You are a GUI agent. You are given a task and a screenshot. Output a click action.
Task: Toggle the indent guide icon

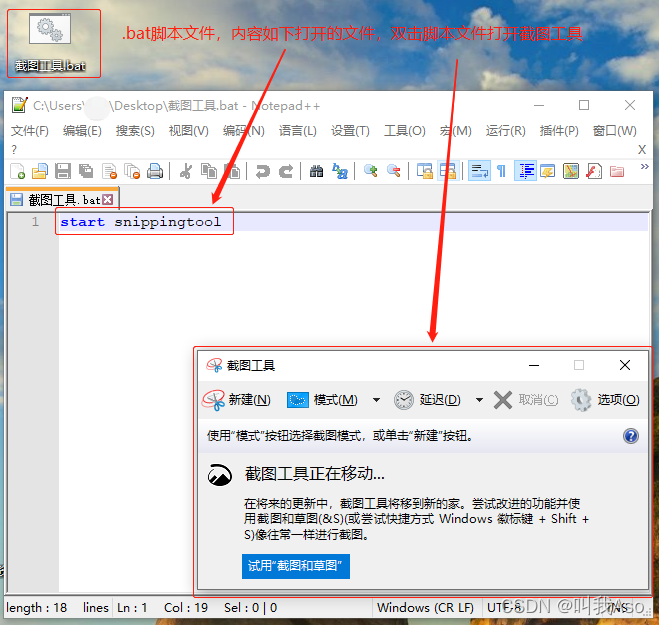(525, 171)
